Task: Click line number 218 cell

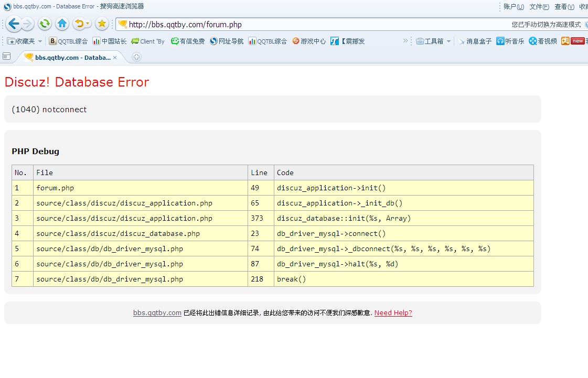Action: point(261,279)
